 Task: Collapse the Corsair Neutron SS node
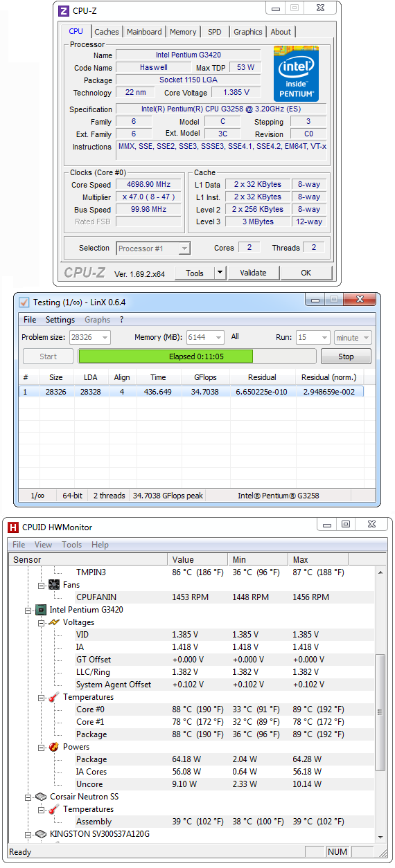tap(28, 797)
